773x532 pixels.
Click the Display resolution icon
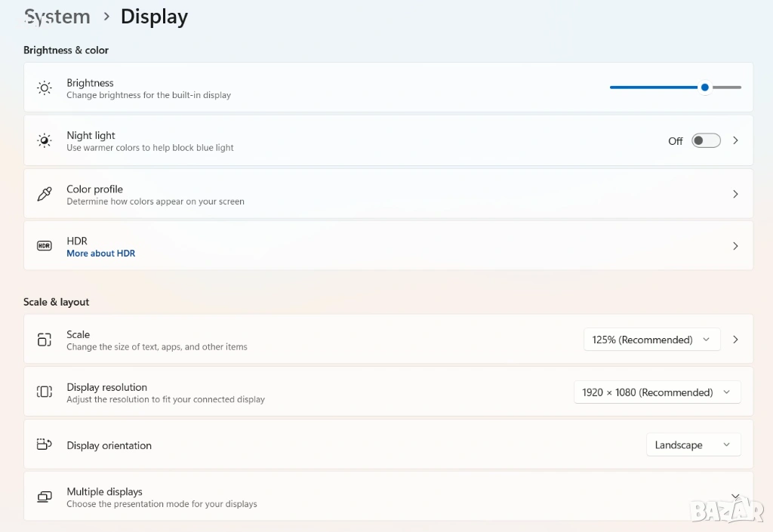[x=45, y=392]
